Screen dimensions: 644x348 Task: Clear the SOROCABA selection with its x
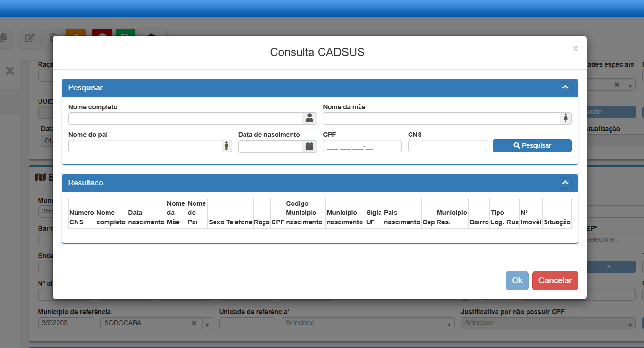(x=194, y=323)
